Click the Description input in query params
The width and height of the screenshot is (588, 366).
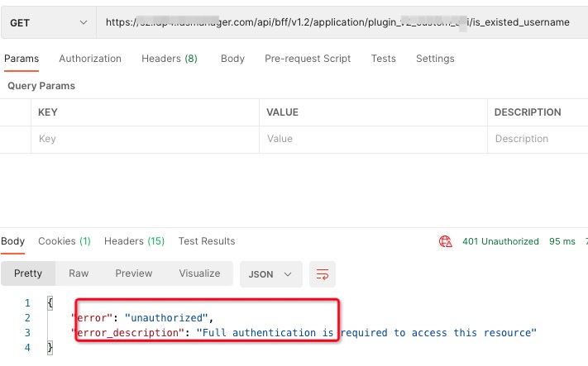(538, 139)
